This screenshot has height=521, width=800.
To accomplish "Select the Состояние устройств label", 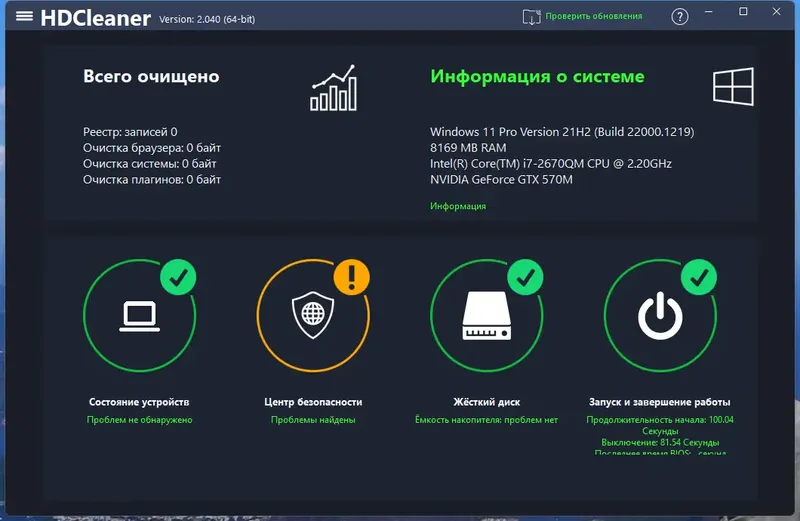I will [139, 402].
